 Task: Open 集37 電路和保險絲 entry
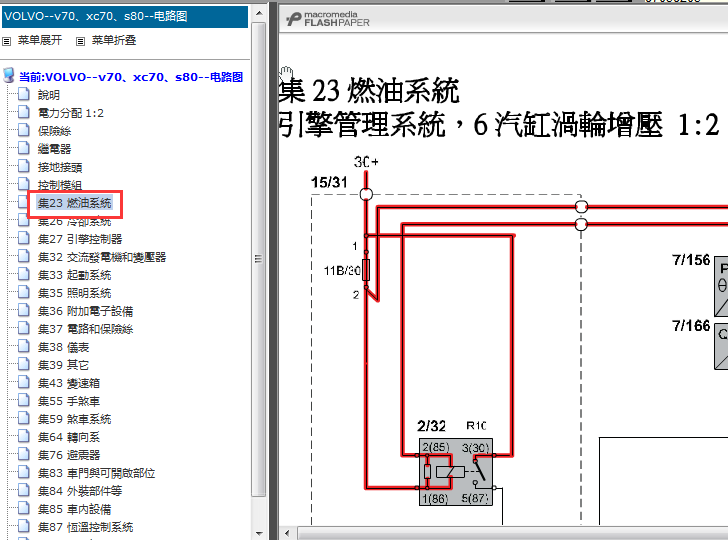coord(85,329)
